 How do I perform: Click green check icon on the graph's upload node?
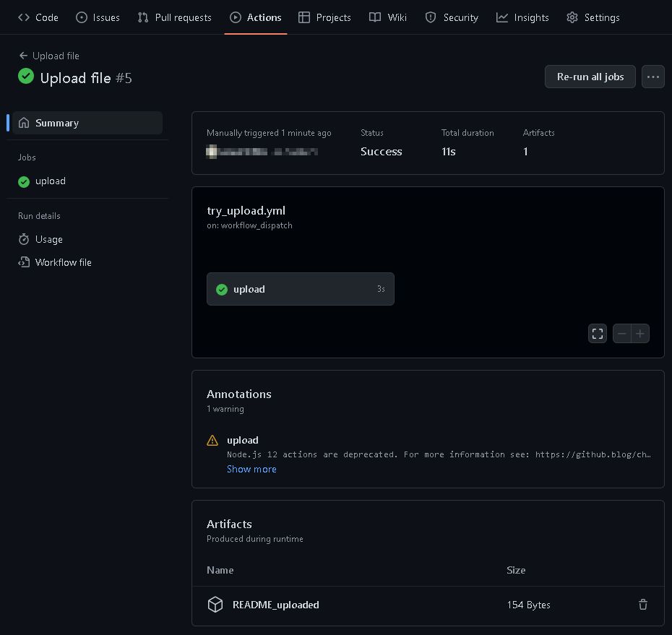[x=222, y=290]
